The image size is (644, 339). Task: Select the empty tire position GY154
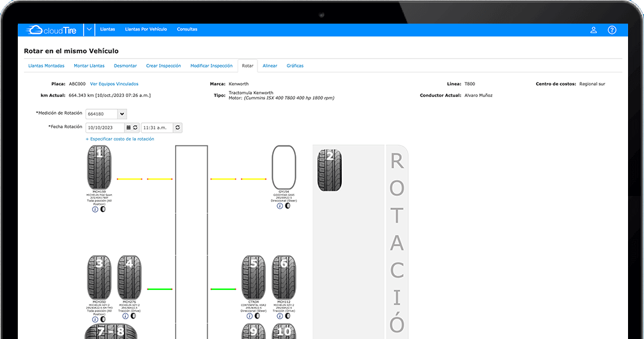pos(284,168)
